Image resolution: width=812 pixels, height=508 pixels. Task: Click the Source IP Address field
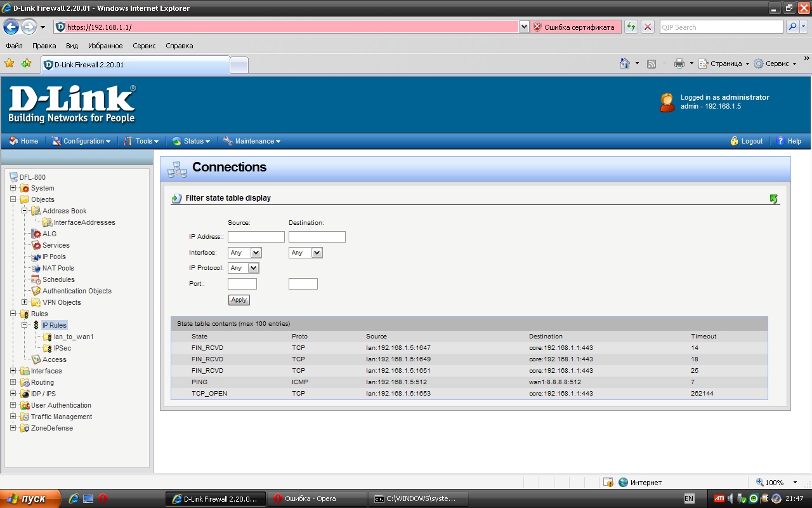[256, 237]
